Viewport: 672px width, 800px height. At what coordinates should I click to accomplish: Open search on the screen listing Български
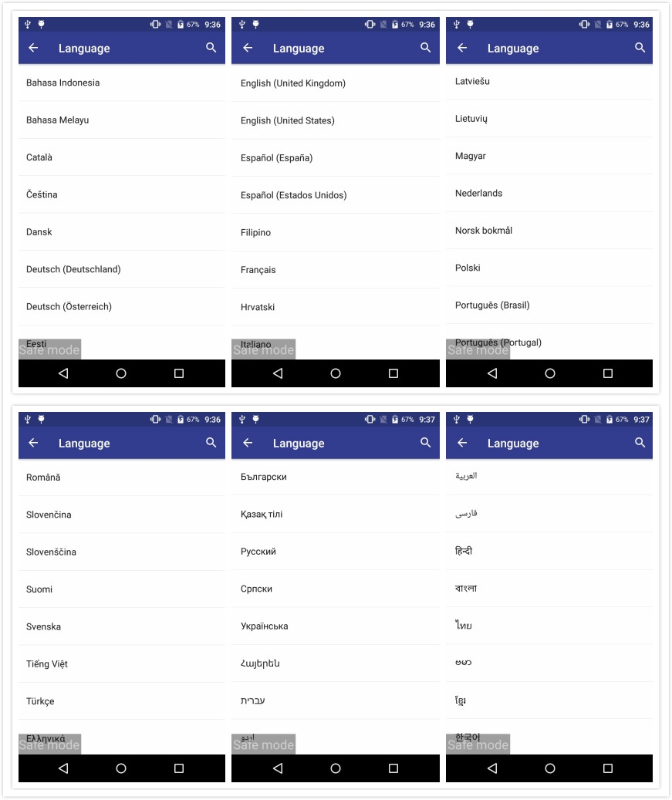click(425, 443)
